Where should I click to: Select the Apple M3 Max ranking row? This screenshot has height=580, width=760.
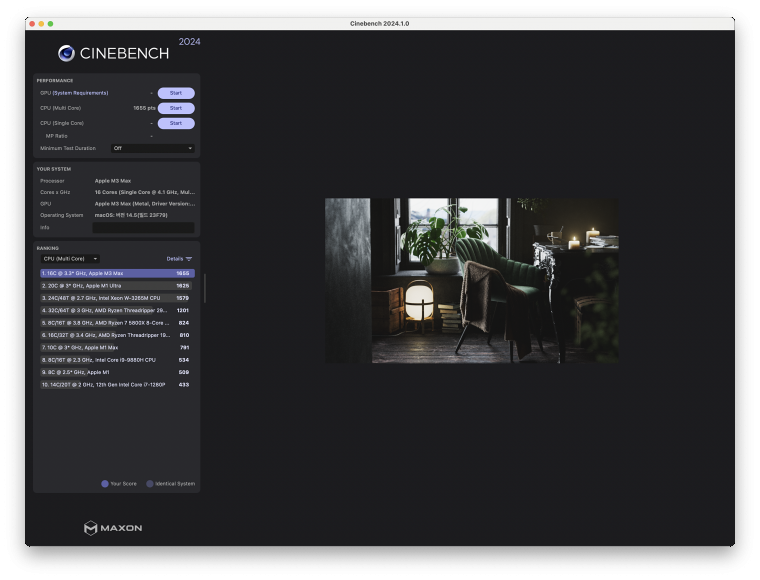click(117, 273)
